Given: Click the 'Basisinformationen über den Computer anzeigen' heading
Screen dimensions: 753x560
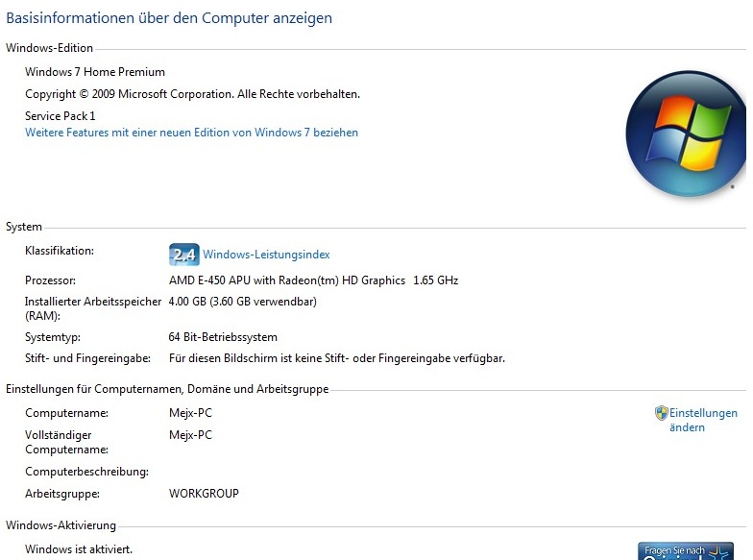Looking at the screenshot, I should 169,18.
